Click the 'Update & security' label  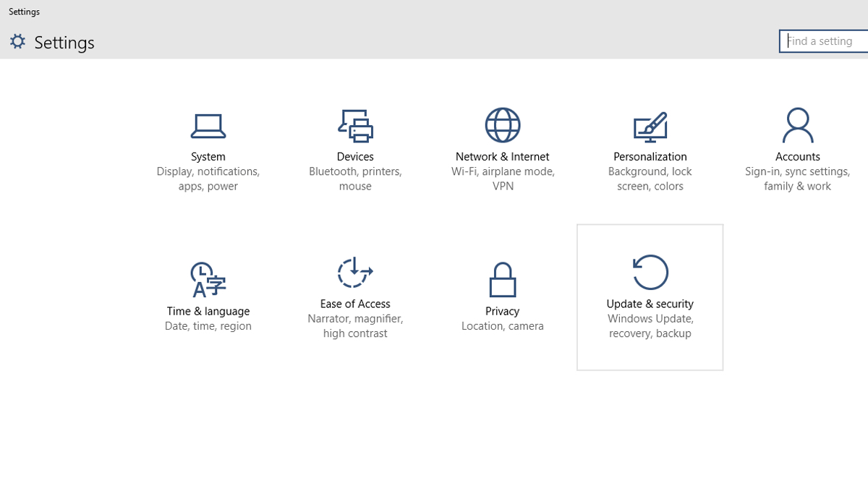[650, 304]
